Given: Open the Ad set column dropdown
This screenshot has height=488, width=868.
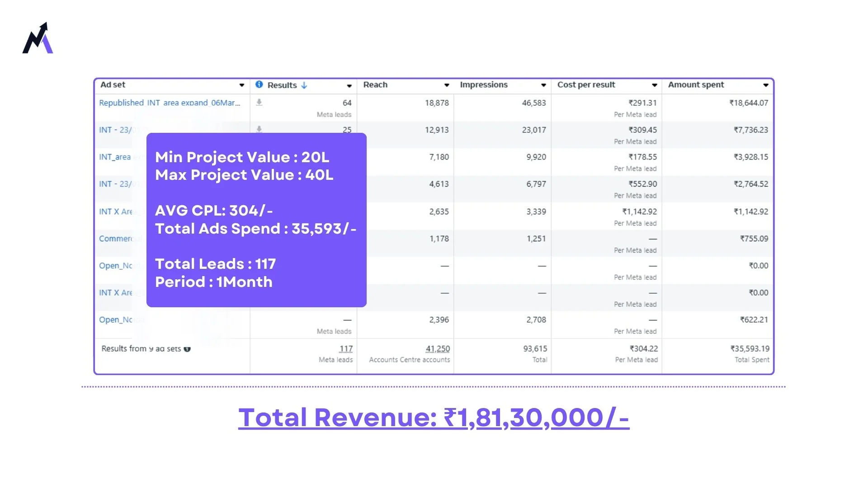Looking at the screenshot, I should 242,85.
